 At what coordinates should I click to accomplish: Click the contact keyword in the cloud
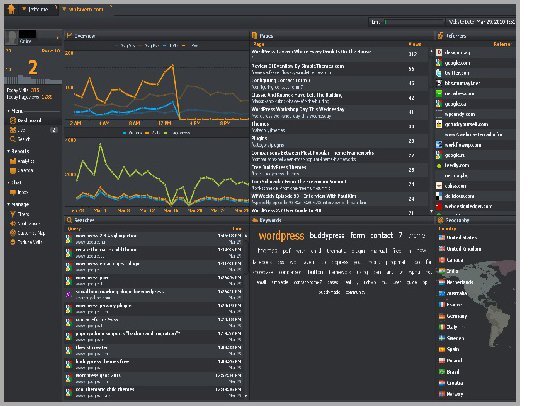(382, 236)
